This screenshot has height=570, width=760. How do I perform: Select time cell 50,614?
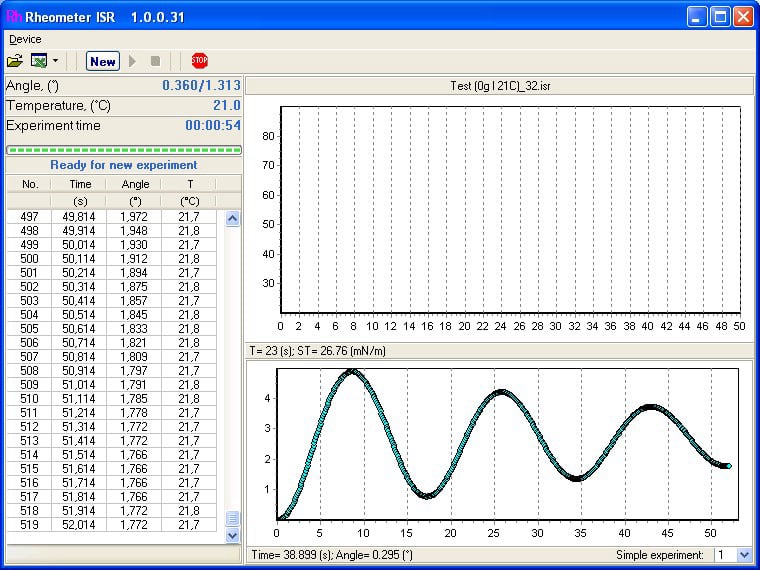pos(79,329)
